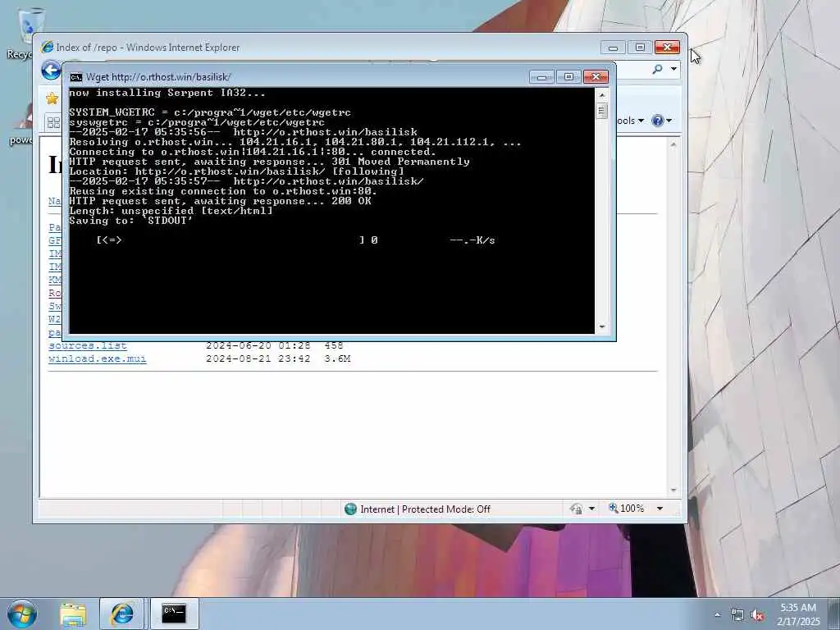Screen dimensions: 840x630
Task: Open the taskbar clock showing 5:35 AM
Action: [x=798, y=614]
